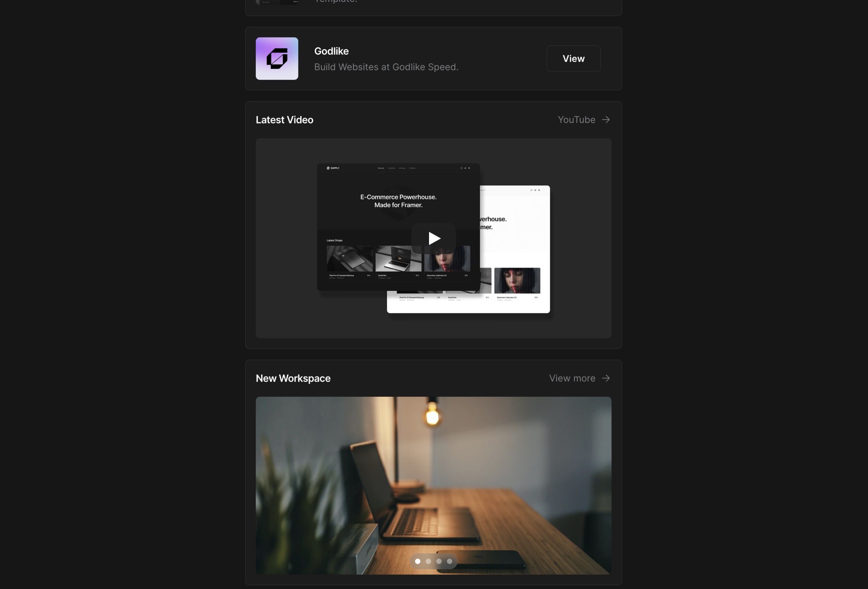
Task: Click the View button for Godlike
Action: coord(573,58)
